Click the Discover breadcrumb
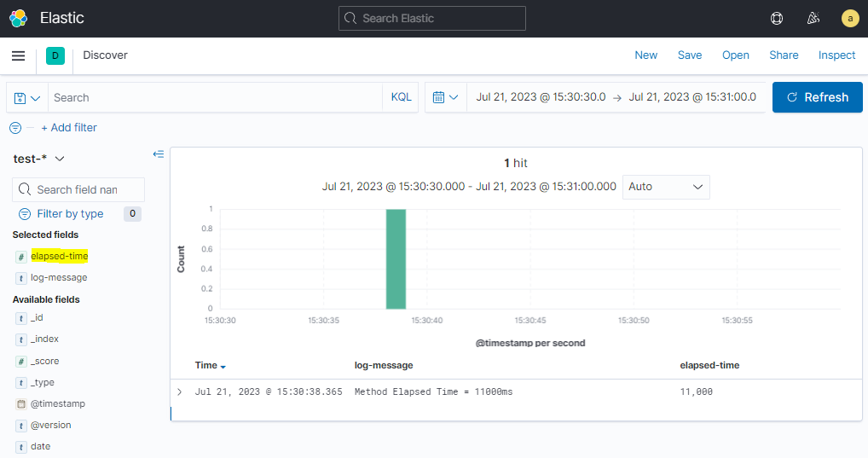Screen dimensions: 868x458 [x=105, y=55]
